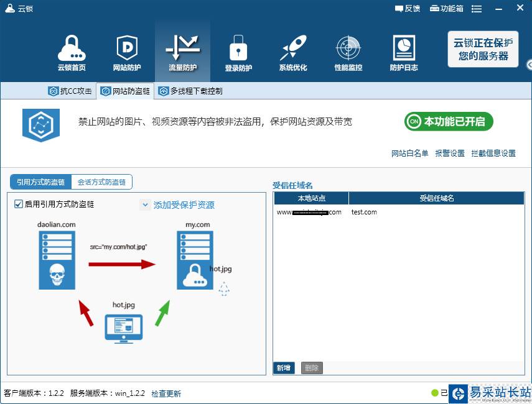Switch to the 抗CC攻击 tab
The height and width of the screenshot is (404, 532).
(x=70, y=91)
